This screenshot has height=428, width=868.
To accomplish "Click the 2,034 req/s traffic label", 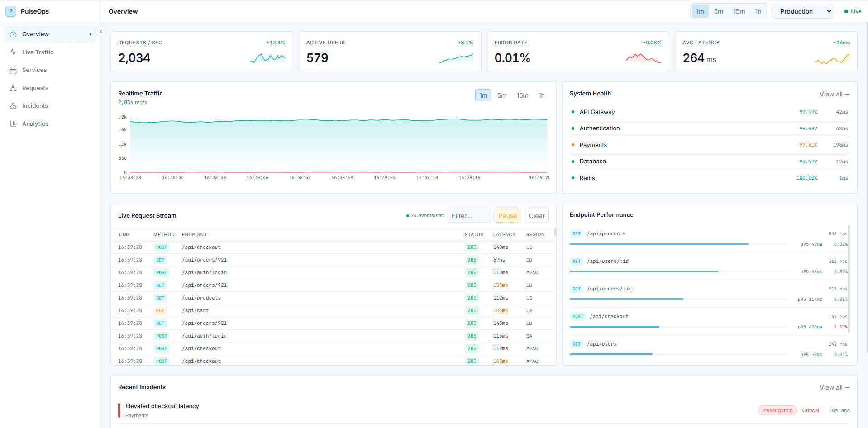I will coord(133,103).
